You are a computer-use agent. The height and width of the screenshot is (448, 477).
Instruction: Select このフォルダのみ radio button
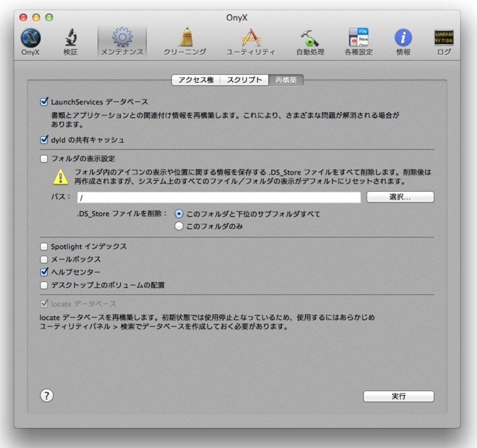(x=179, y=226)
